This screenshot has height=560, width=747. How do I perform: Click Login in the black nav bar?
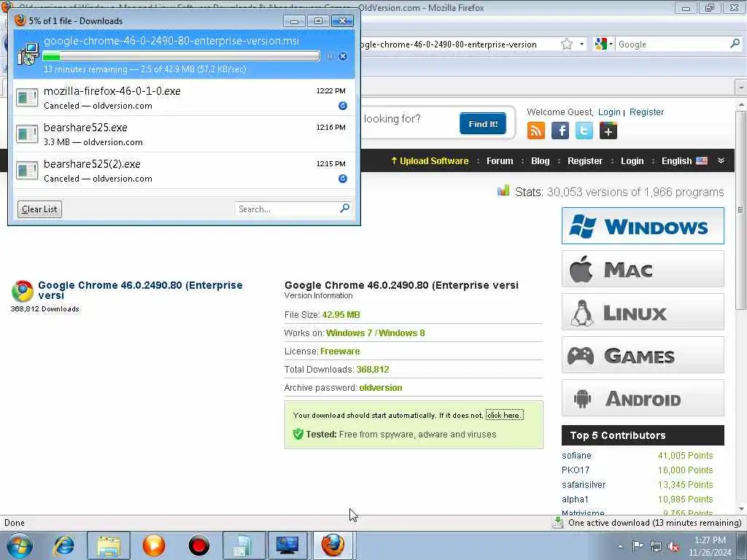632,161
